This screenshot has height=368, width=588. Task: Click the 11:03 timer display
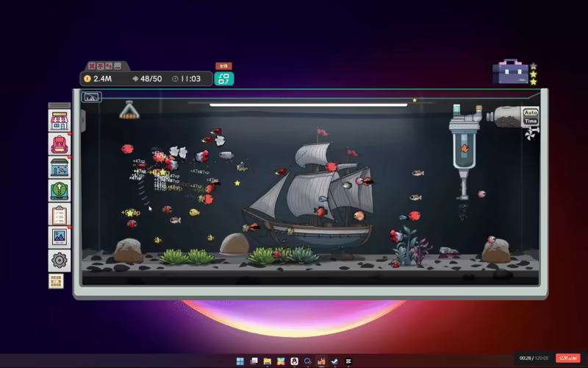[x=187, y=79]
